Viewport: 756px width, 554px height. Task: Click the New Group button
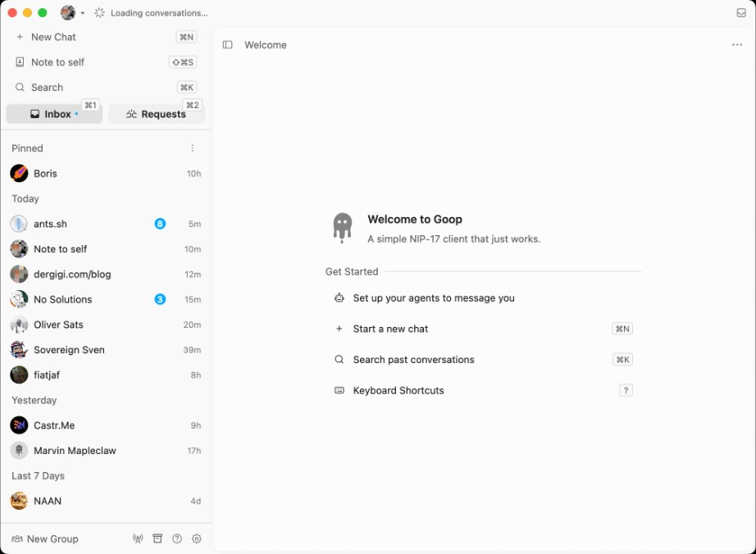45,539
